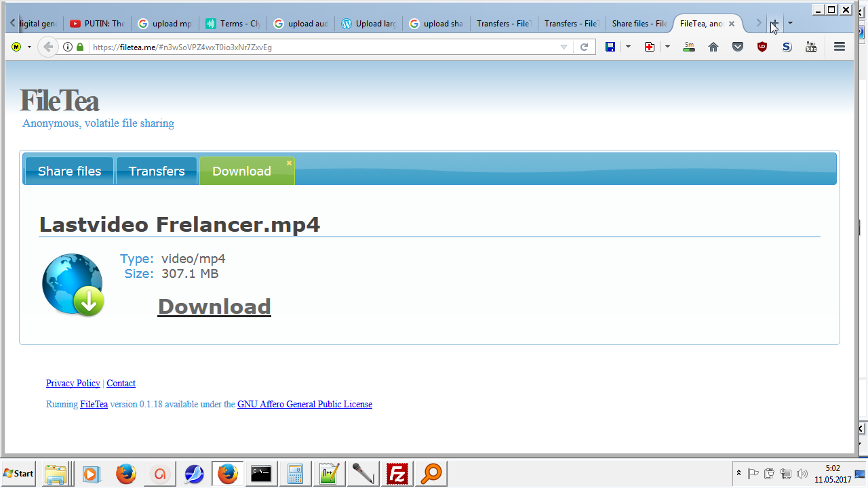This screenshot has height=488, width=868.
Task: Click the blue floppy disk save icon
Action: (610, 47)
